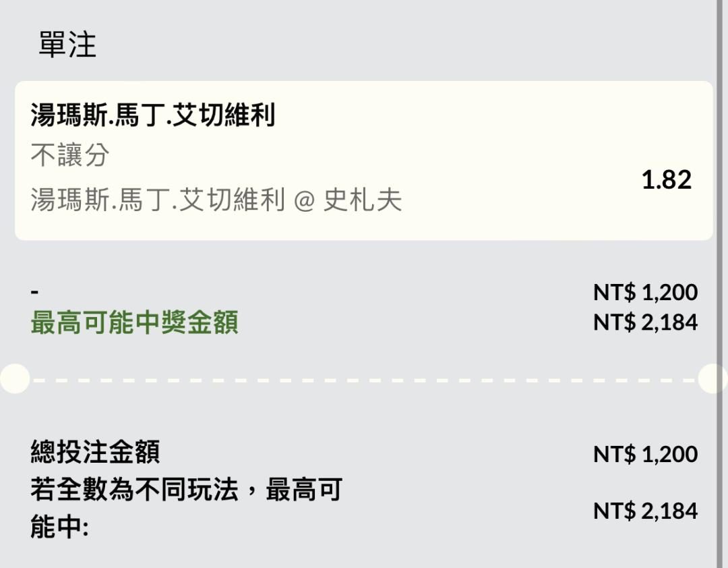Image resolution: width=728 pixels, height=568 pixels.
Task: Click the left ticket notch circle
Action: tap(15, 379)
